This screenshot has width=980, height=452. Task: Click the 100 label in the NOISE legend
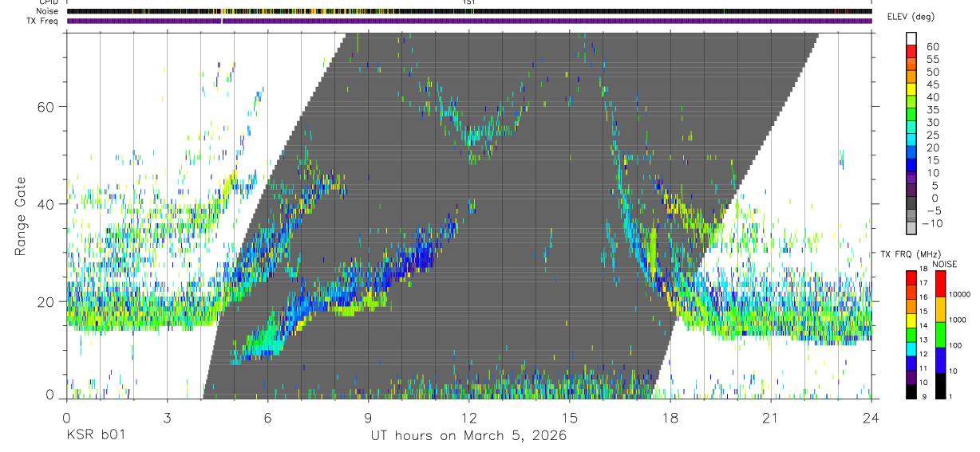[x=955, y=345]
